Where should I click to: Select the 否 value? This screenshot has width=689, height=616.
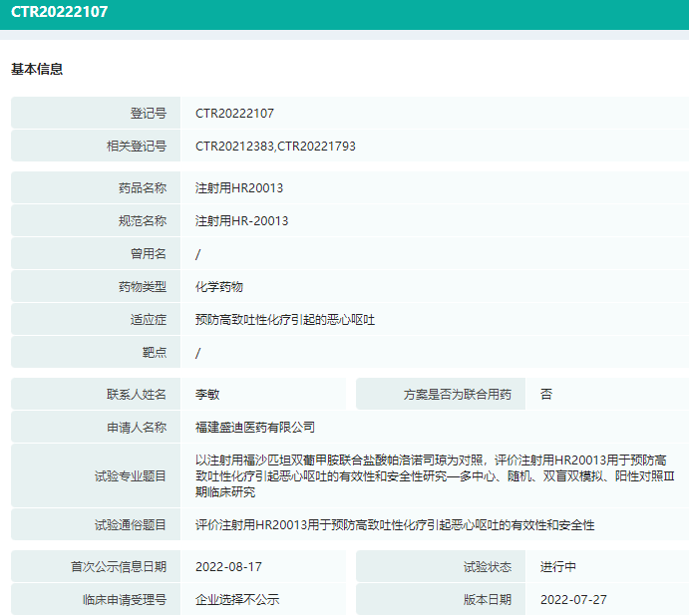[546, 394]
